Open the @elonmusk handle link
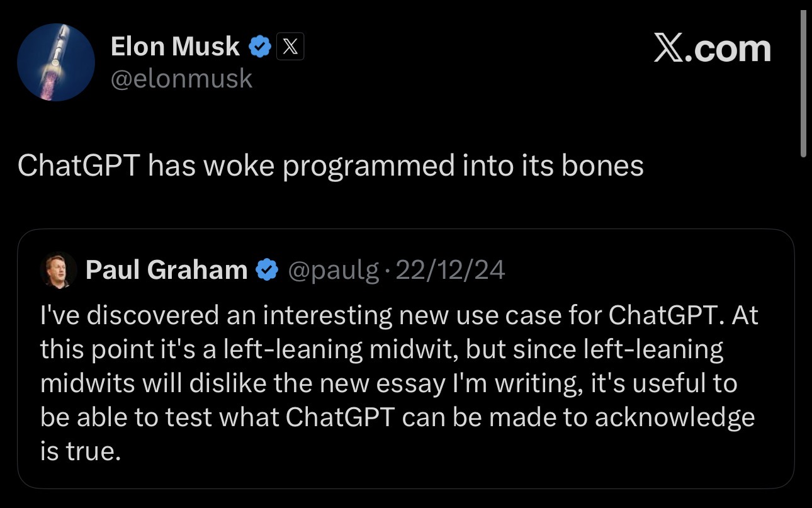Viewport: 812px width, 508px height. point(183,77)
